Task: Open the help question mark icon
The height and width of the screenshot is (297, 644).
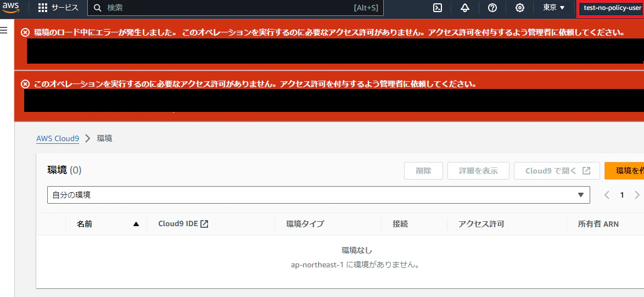Action: tap(492, 8)
